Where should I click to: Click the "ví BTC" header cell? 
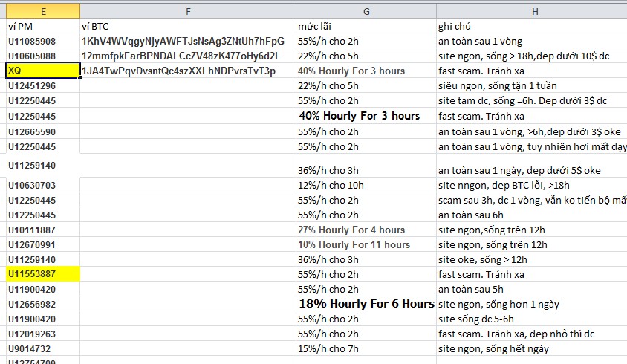tap(187, 26)
